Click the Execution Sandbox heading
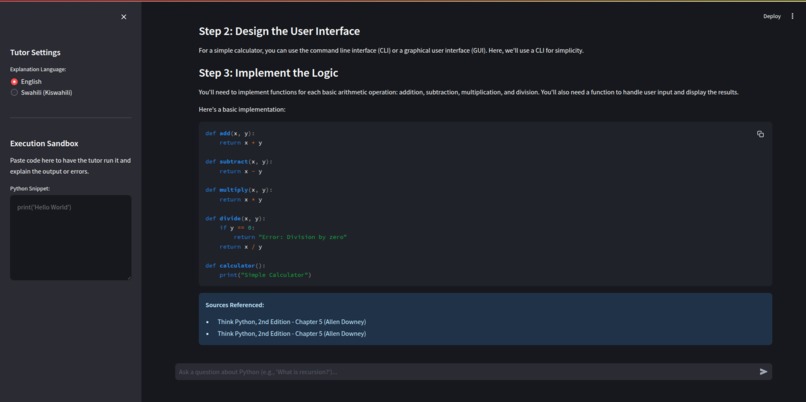The width and height of the screenshot is (806, 402). tap(44, 143)
